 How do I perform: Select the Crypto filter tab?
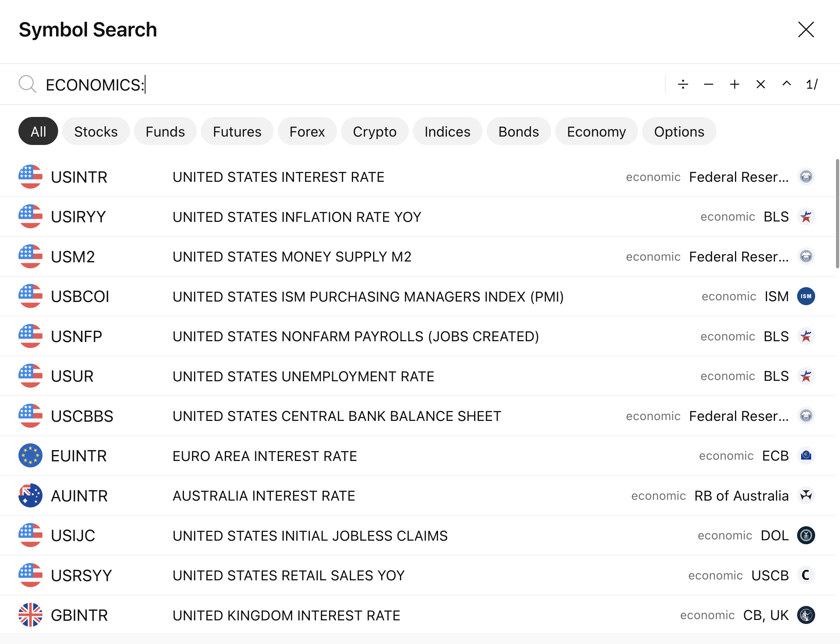click(374, 131)
